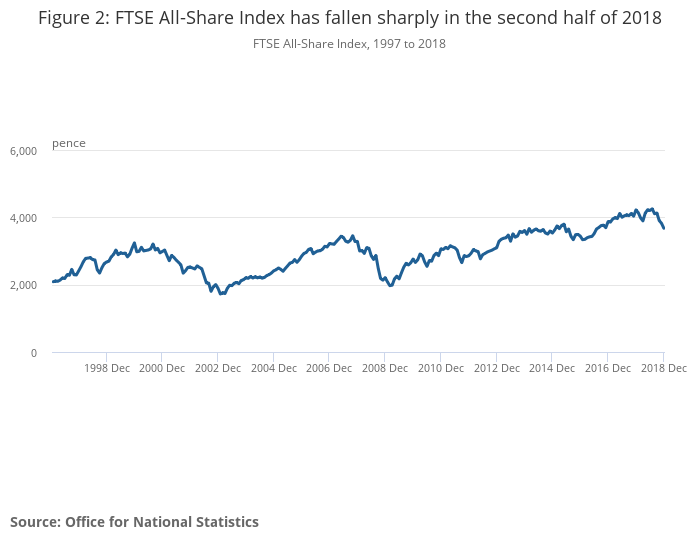700x549 pixels.
Task: Click the '2010 Dec' x-axis label
Action: (440, 368)
